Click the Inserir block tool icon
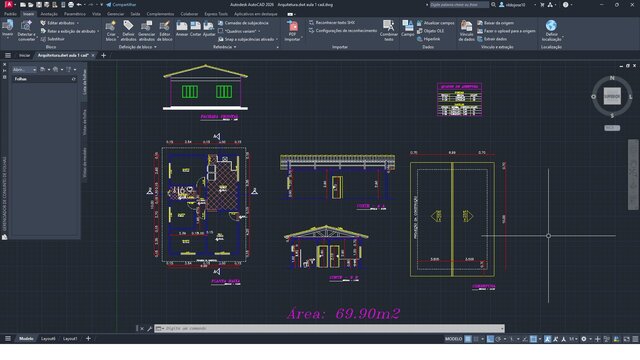Image resolution: width=640 pixels, height=360 pixels. pyautogui.click(x=7, y=26)
